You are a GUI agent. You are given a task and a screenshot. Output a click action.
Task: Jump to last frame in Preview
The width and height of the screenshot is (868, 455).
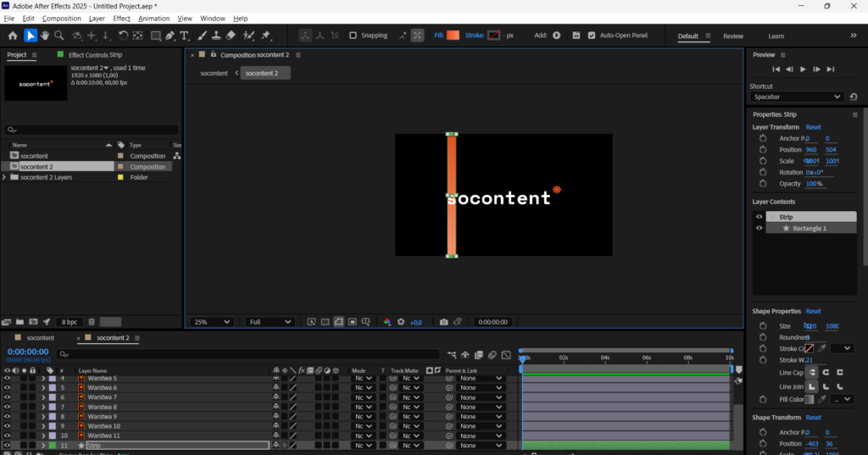[x=831, y=69]
